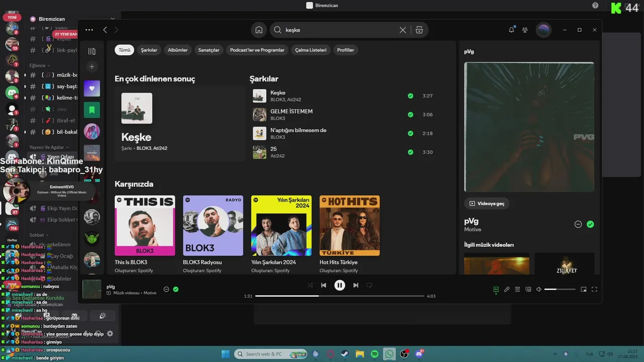The image size is (644, 362).
Task: Click the minus icon next to pVg in the player bar
Action: (166, 289)
